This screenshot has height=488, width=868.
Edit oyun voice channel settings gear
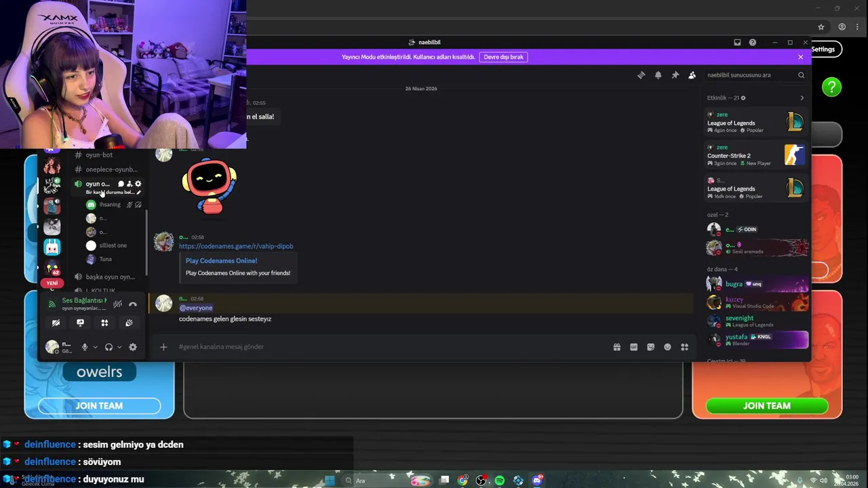(x=138, y=184)
